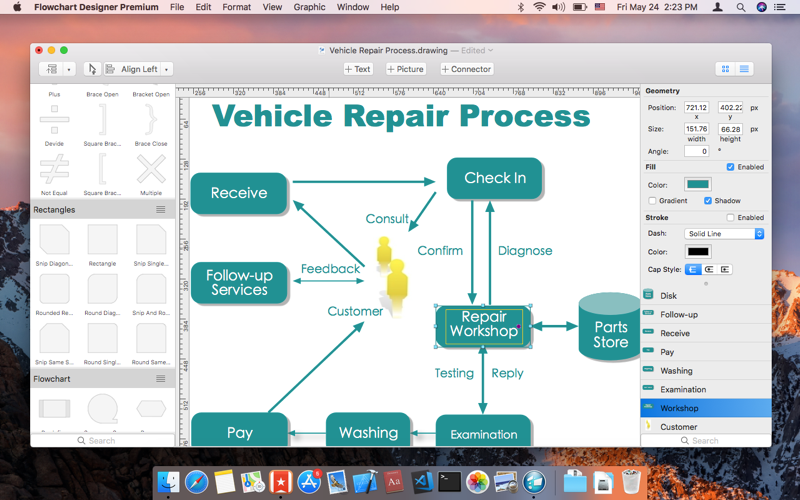This screenshot has height=500, width=800.
Task: Select the first cap style option
Action: pyautogui.click(x=692, y=269)
